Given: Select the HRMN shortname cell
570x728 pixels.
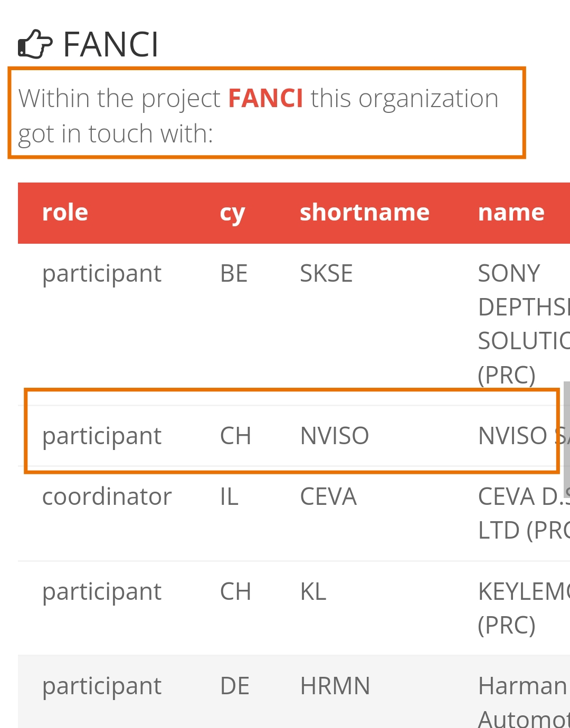Looking at the screenshot, I should pos(335,686).
